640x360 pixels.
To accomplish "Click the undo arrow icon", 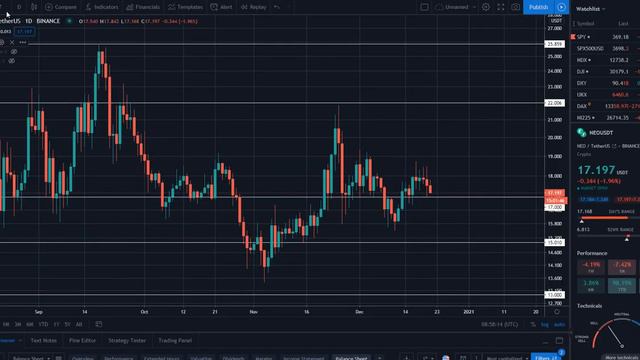I will pyautogui.click(x=277, y=7).
